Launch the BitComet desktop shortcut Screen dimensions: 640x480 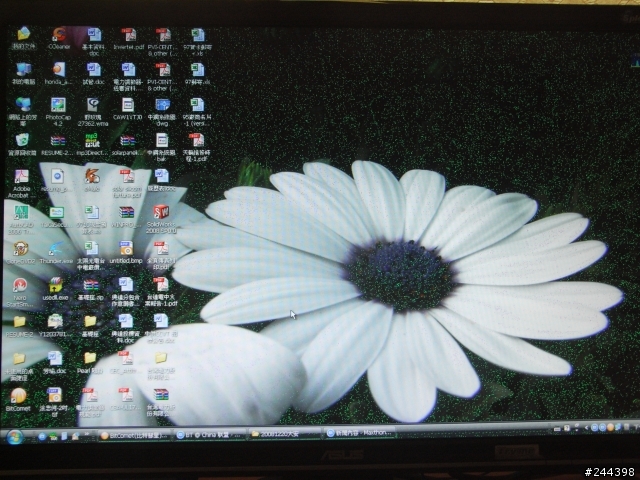point(18,399)
